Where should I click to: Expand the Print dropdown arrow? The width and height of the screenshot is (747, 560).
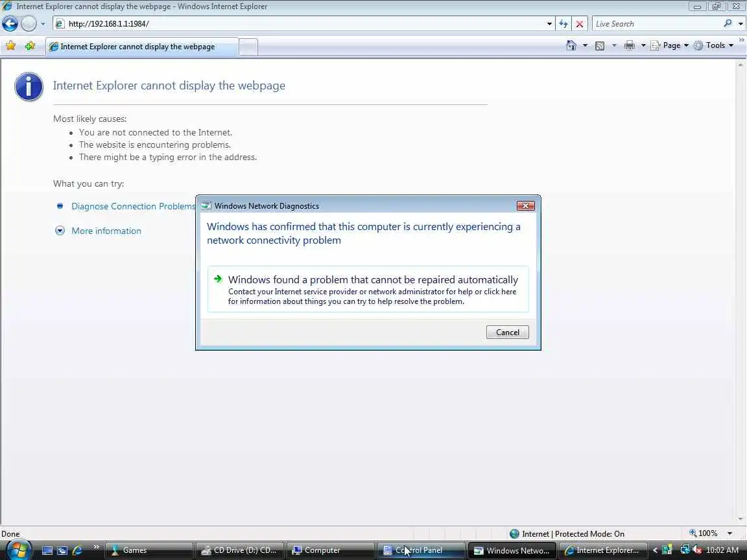(x=643, y=45)
